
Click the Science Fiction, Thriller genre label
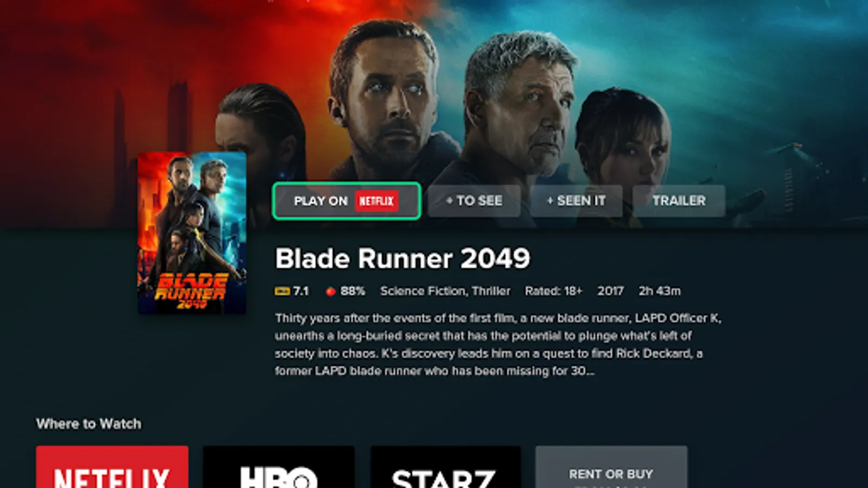tap(445, 291)
